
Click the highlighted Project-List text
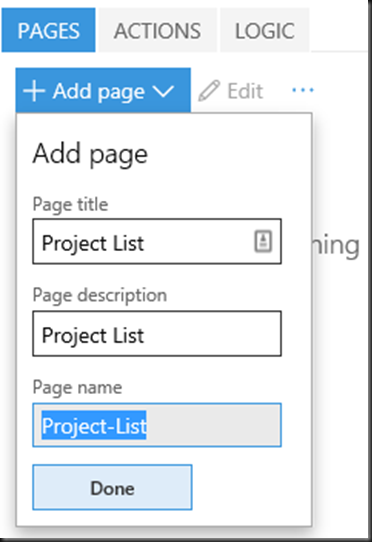[94, 425]
